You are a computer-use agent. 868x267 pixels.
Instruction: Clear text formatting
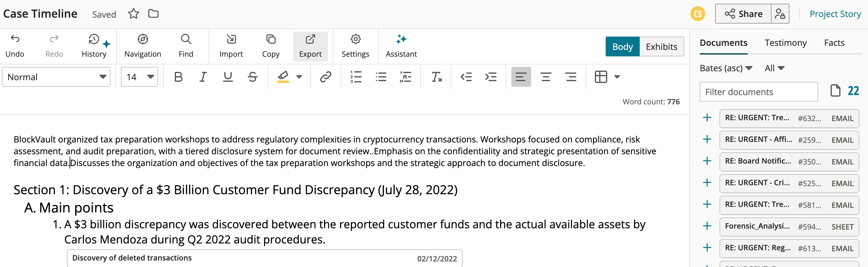pyautogui.click(x=436, y=77)
